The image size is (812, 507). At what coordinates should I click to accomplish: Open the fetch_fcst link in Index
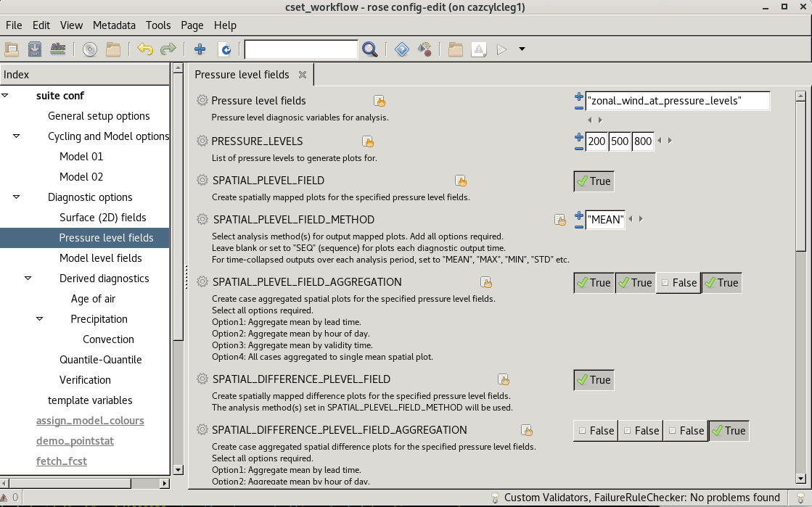(62, 461)
